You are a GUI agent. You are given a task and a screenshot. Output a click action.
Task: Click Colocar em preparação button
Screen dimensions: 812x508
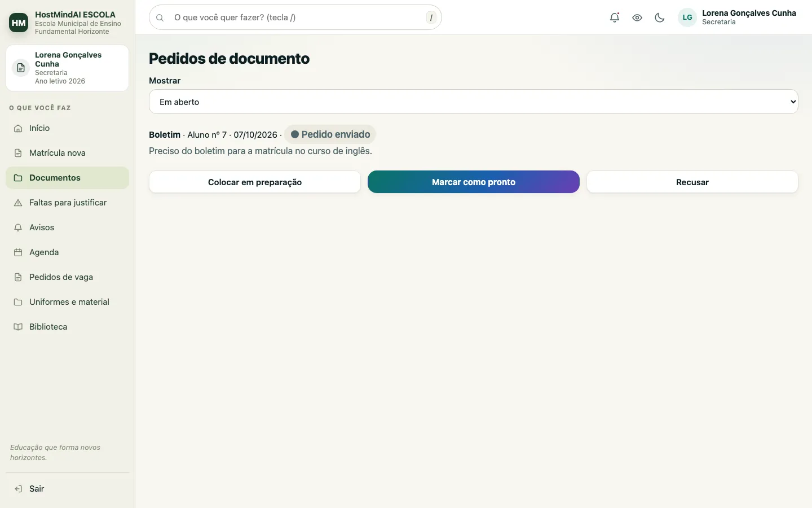click(x=255, y=182)
